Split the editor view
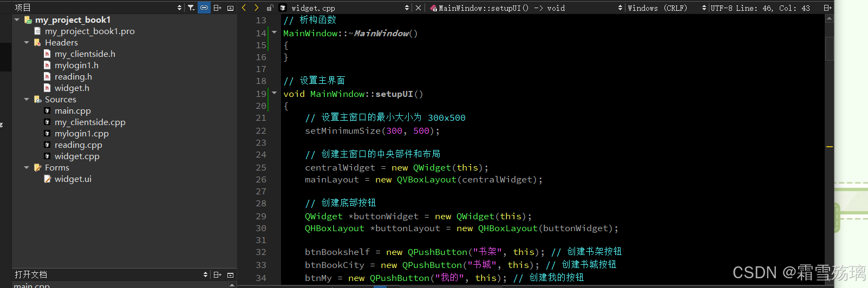 827,8
